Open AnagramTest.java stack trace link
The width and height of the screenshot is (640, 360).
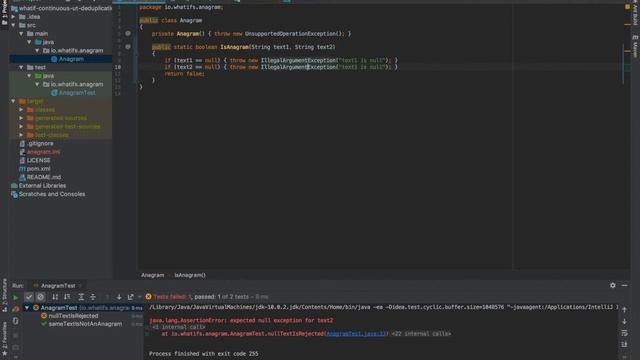pyautogui.click(x=356, y=333)
